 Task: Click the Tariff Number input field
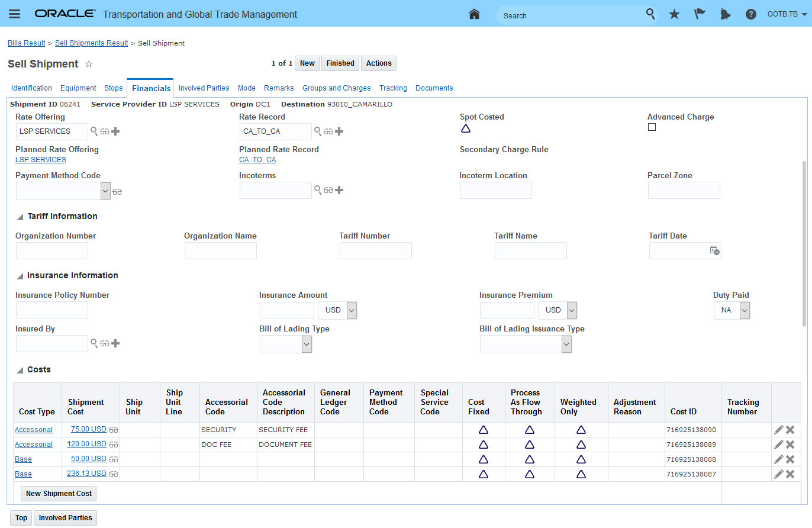click(x=376, y=251)
